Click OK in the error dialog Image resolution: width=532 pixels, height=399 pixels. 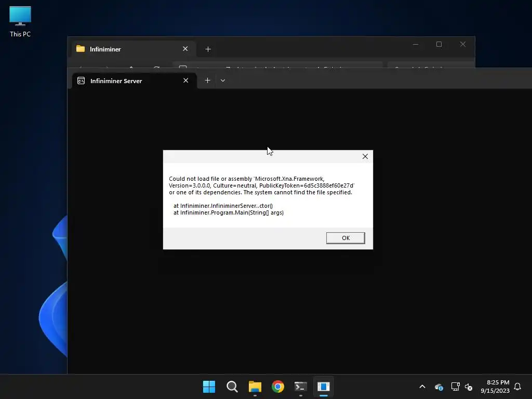pos(345,238)
